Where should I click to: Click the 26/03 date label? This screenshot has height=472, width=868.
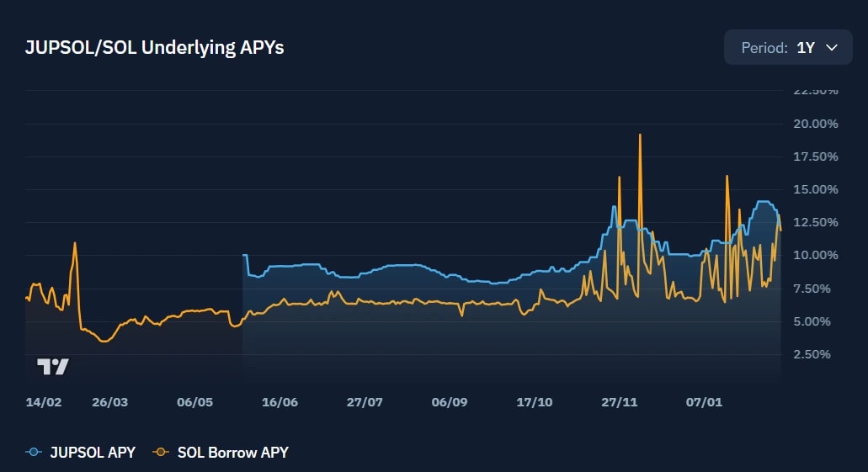[x=109, y=402]
